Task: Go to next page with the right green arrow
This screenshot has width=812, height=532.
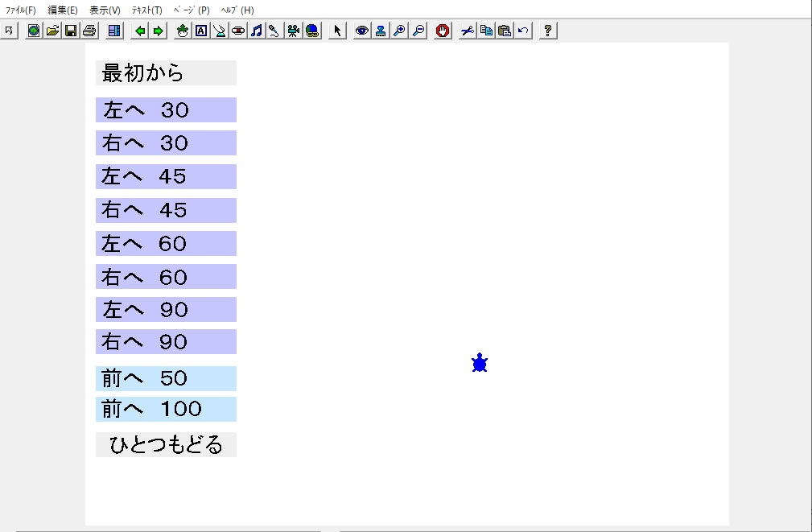Action: [158, 31]
